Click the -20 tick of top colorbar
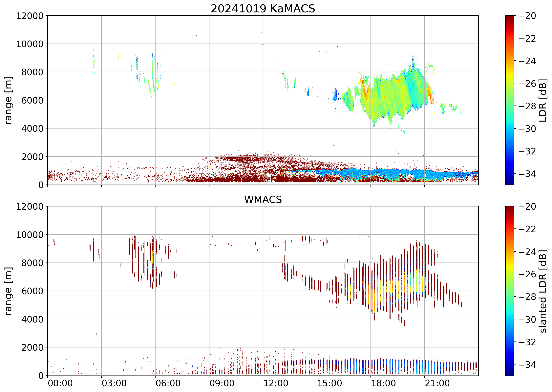The height and width of the screenshot is (392, 552). pos(527,16)
